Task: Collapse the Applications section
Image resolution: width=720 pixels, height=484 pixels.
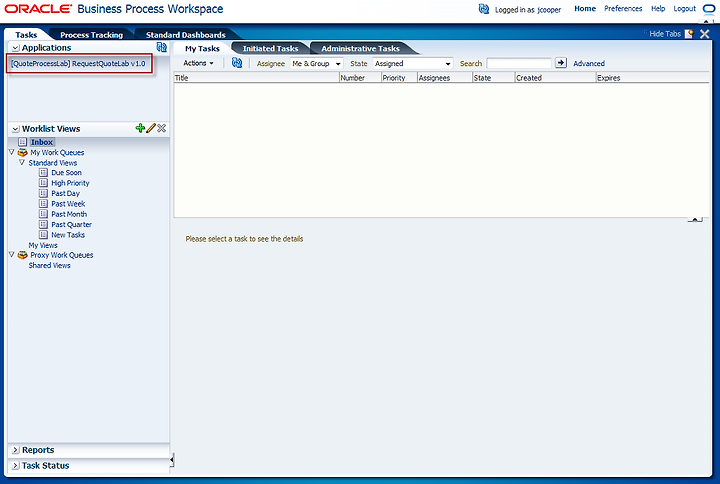Action: tap(15, 48)
